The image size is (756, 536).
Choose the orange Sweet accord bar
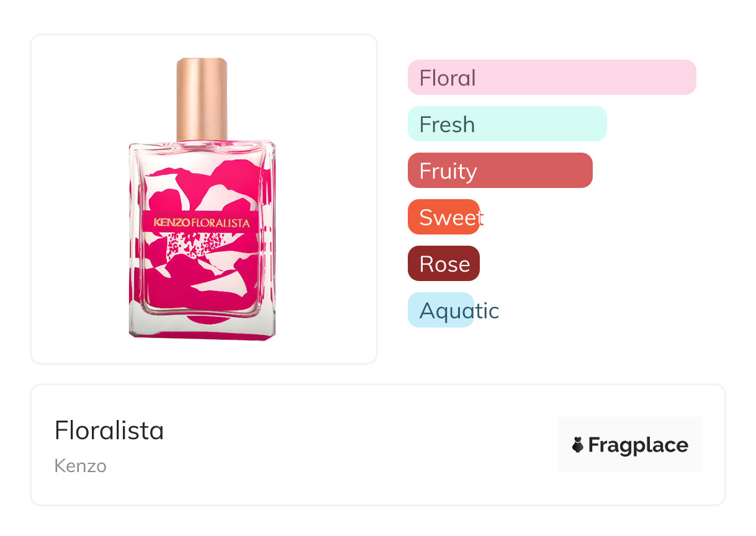pos(443,217)
